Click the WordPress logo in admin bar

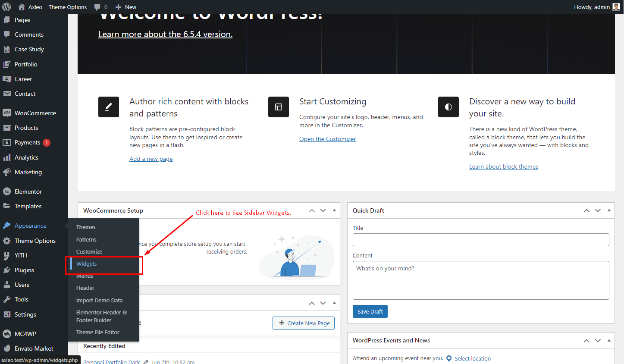click(7, 7)
